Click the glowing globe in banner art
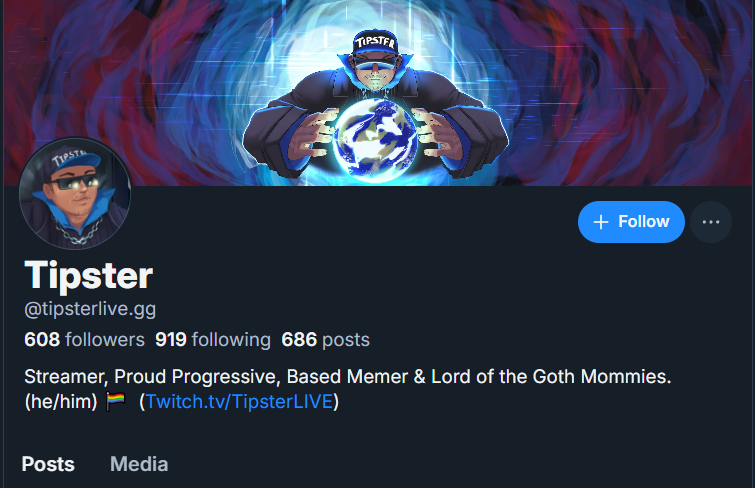Screen dimensions: 755x488 pyautogui.click(x=375, y=140)
